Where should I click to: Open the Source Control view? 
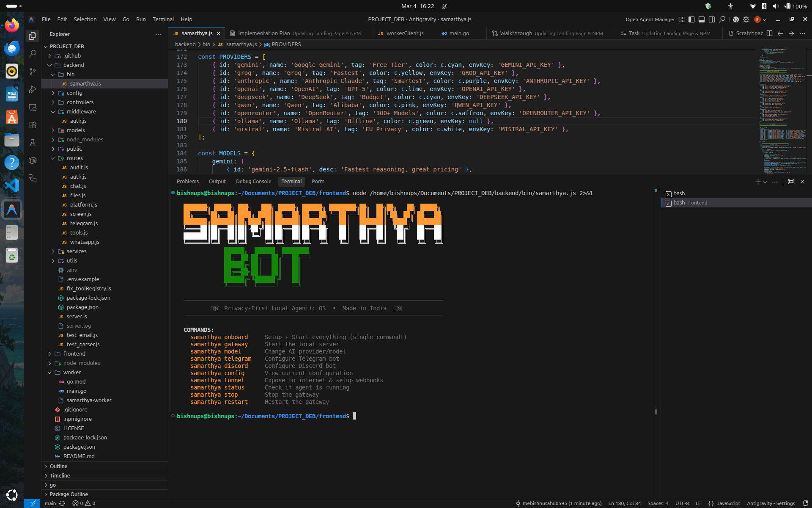[33, 72]
